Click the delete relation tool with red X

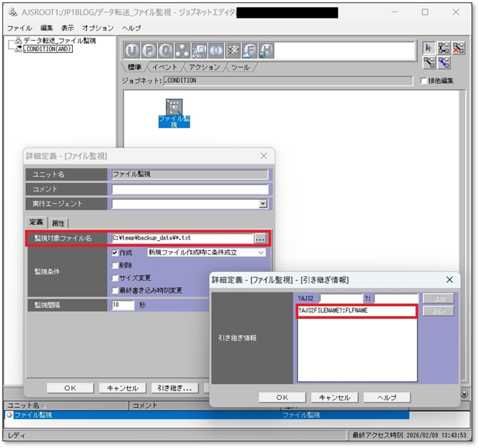(459, 48)
